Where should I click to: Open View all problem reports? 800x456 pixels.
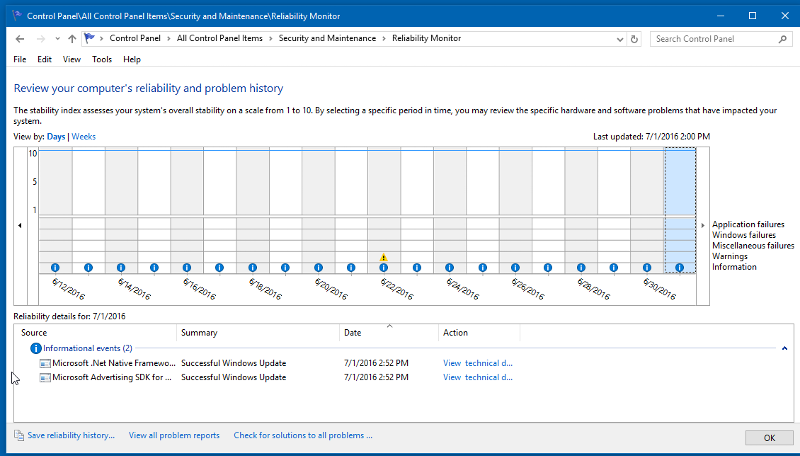(174, 435)
